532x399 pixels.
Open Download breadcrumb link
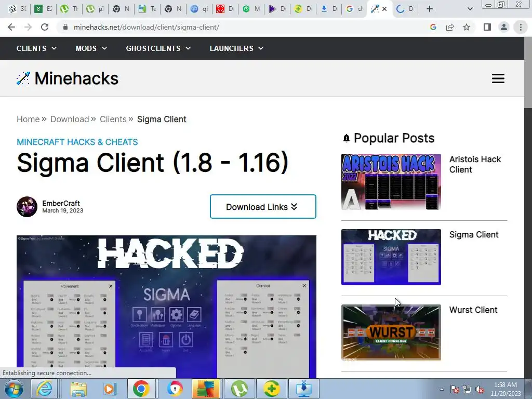[x=70, y=119]
